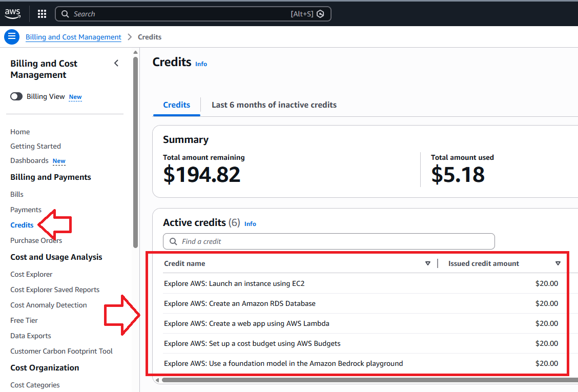Sort by Issued credit amount column arrow
Viewport: 578px width, 392px height.
(558, 263)
